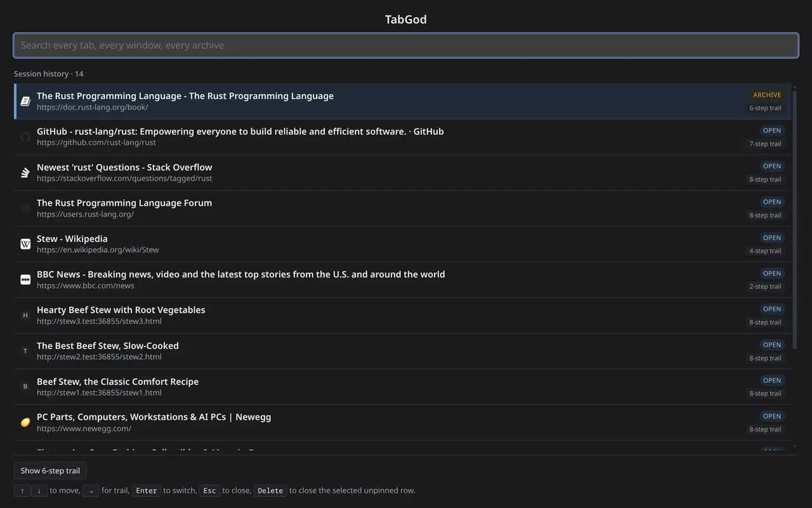Click the Delete key hint
This screenshot has width=812, height=508.
[x=270, y=491]
